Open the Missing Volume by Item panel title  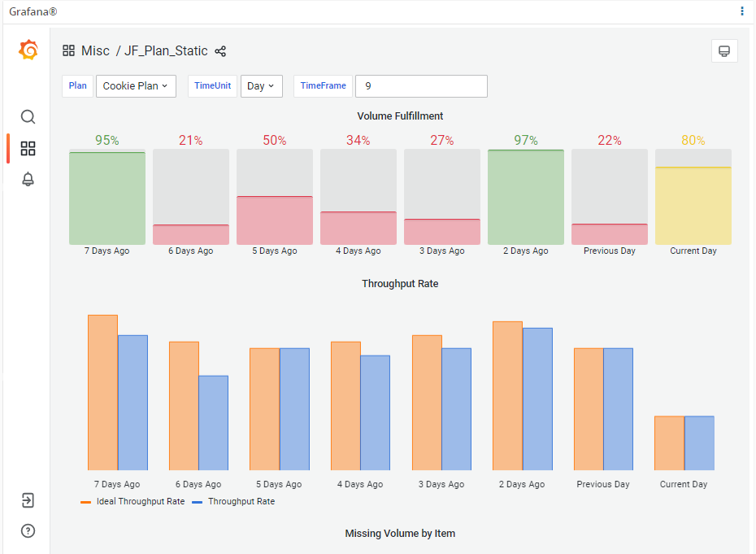tap(400, 534)
